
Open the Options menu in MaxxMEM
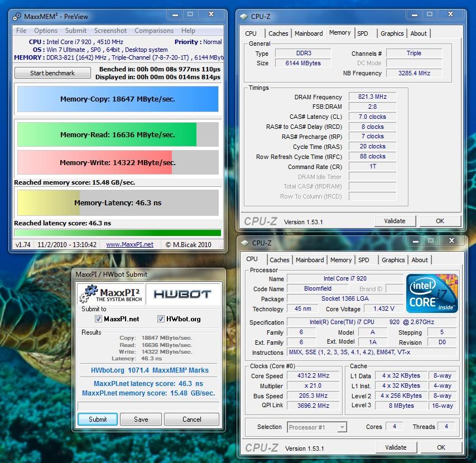click(x=46, y=31)
